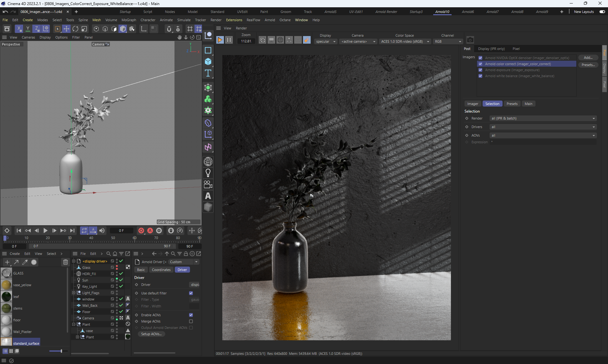Click the record active objects keyframe button
Viewport: 608px width, 364px height.
(x=141, y=231)
